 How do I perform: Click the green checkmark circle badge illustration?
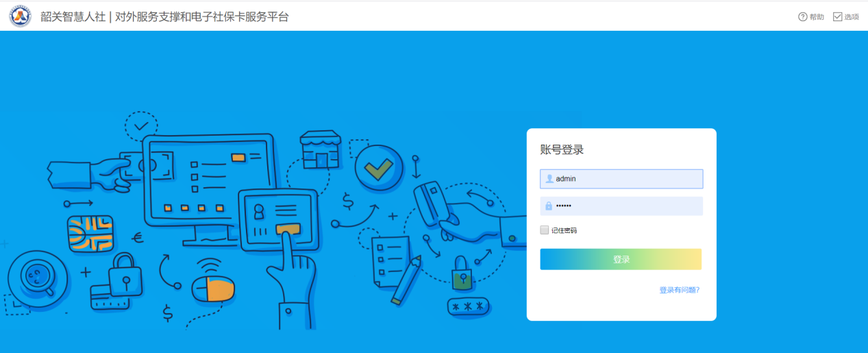tap(378, 167)
